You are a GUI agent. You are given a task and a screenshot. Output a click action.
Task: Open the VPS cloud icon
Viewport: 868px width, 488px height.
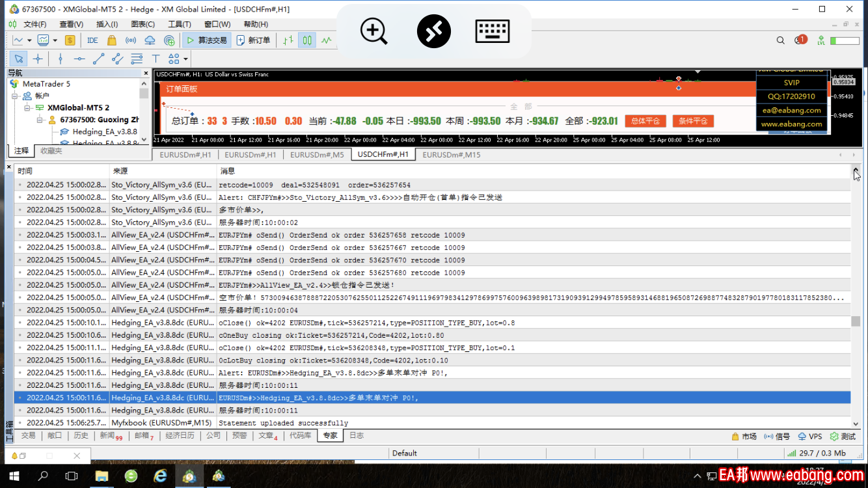point(150,40)
